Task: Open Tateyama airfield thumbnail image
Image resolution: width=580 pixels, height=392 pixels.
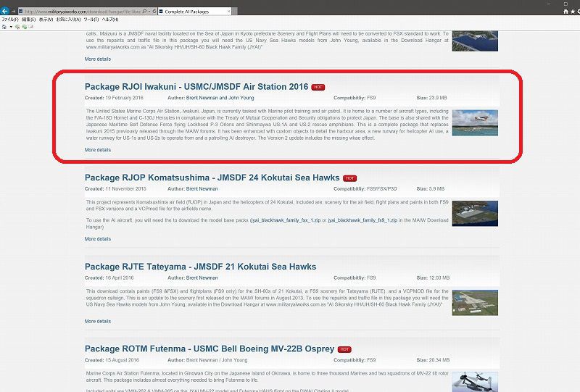Action: tap(475, 302)
